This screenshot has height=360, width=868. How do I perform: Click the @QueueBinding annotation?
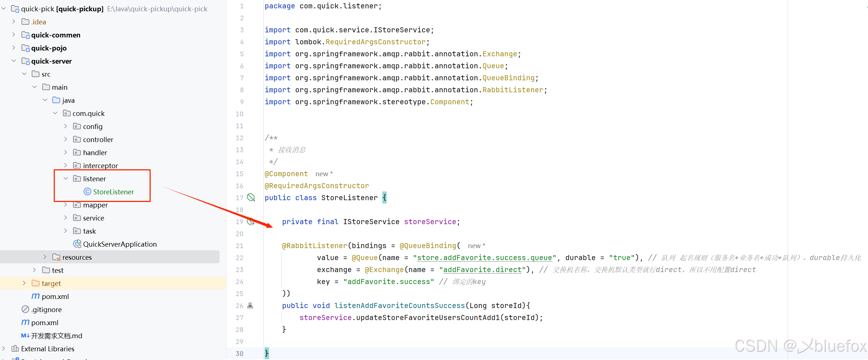[428, 246]
